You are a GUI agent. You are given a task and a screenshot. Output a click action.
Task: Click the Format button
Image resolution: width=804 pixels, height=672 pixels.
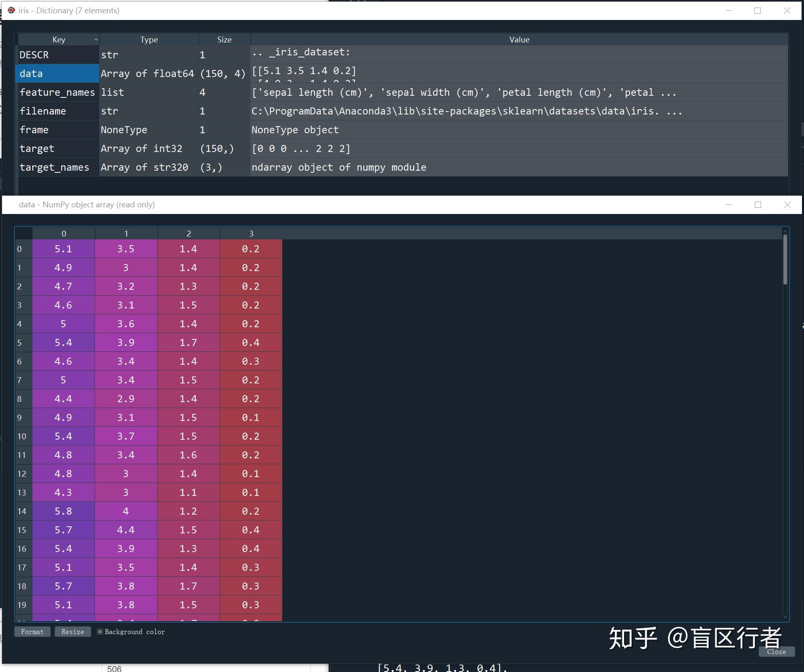tap(32, 632)
